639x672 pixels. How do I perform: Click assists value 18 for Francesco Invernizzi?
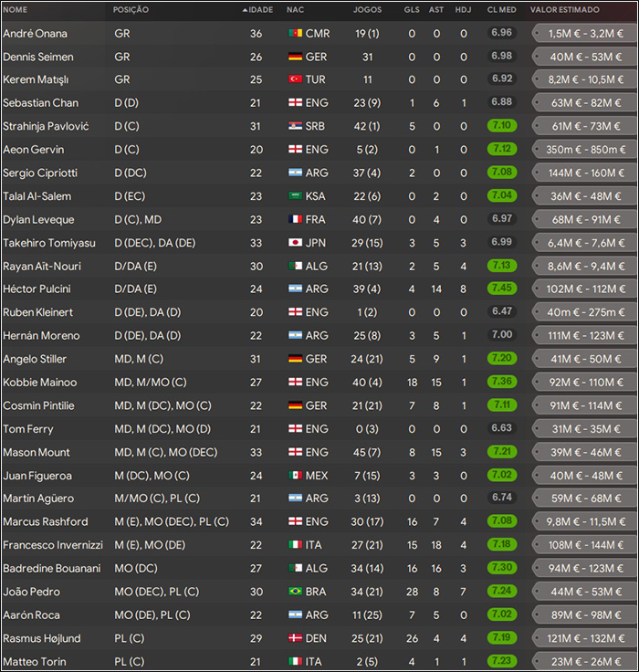(x=436, y=545)
